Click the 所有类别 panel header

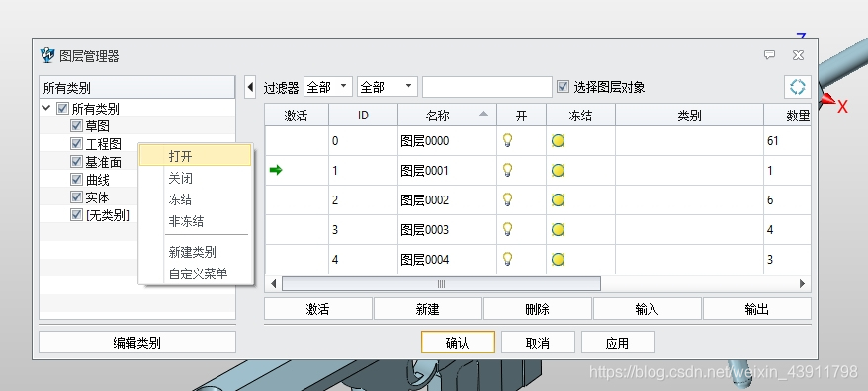click(137, 87)
